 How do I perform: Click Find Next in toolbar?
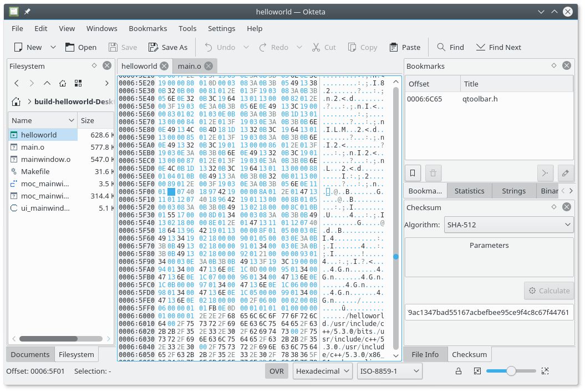(x=498, y=47)
